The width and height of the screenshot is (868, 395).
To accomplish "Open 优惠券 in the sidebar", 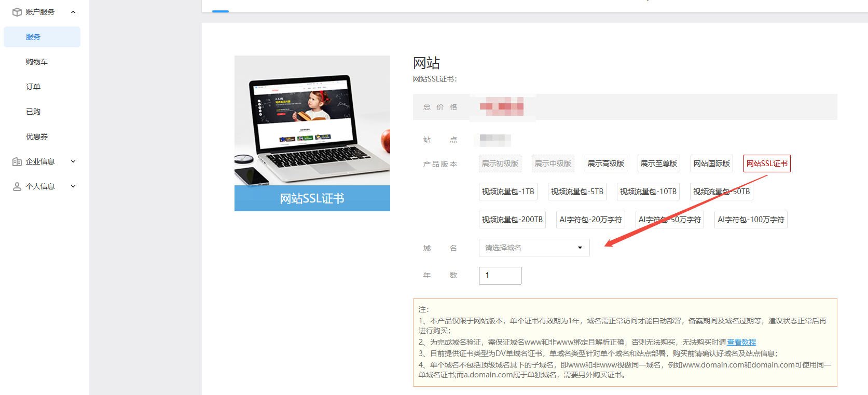I will click(x=37, y=137).
